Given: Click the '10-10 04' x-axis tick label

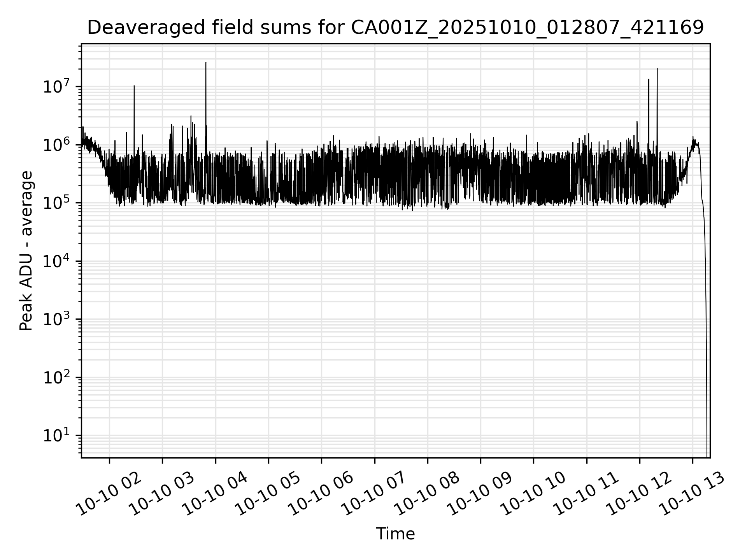Looking at the screenshot, I should click(215, 494).
